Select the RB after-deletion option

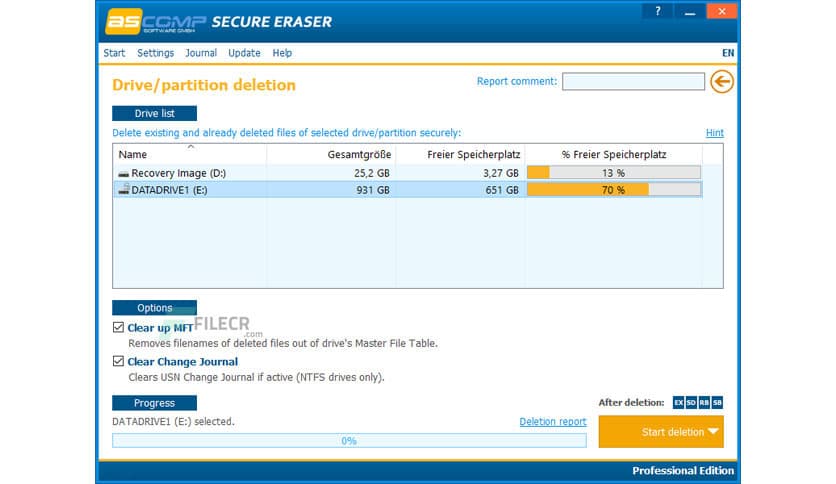(704, 402)
